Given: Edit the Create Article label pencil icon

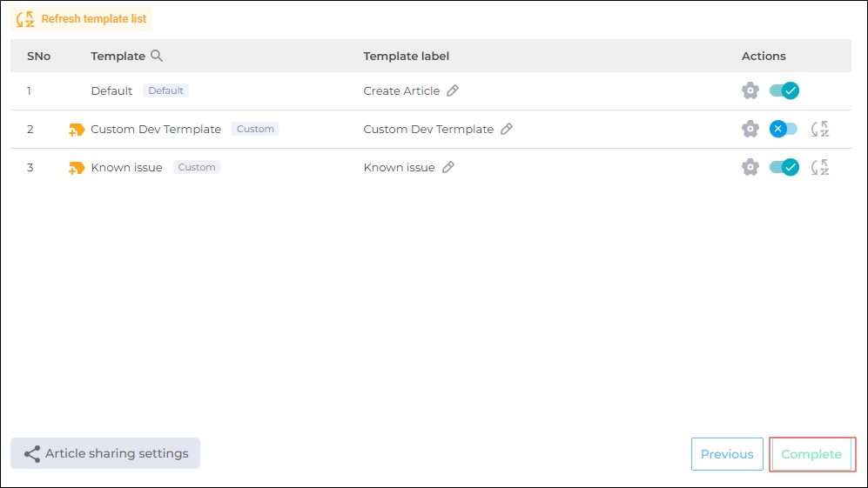Looking at the screenshot, I should (x=453, y=90).
